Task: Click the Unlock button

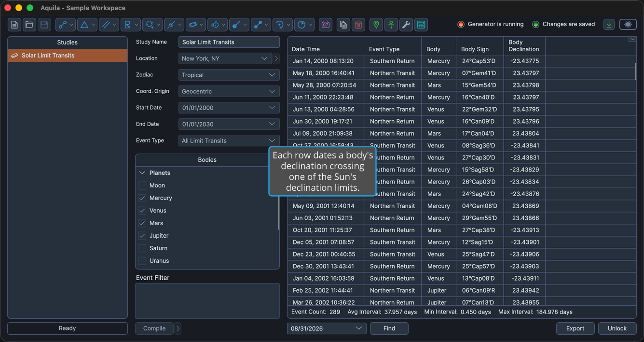Action: (617, 328)
